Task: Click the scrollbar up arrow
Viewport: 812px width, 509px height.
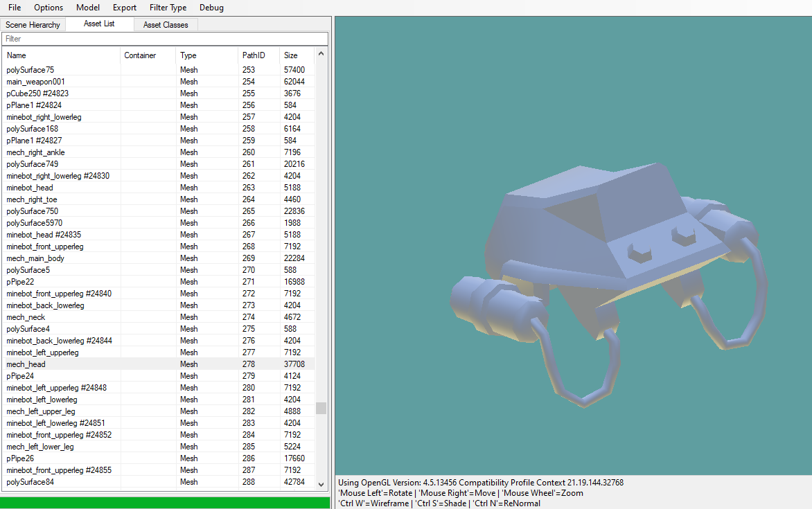Action: coord(321,54)
